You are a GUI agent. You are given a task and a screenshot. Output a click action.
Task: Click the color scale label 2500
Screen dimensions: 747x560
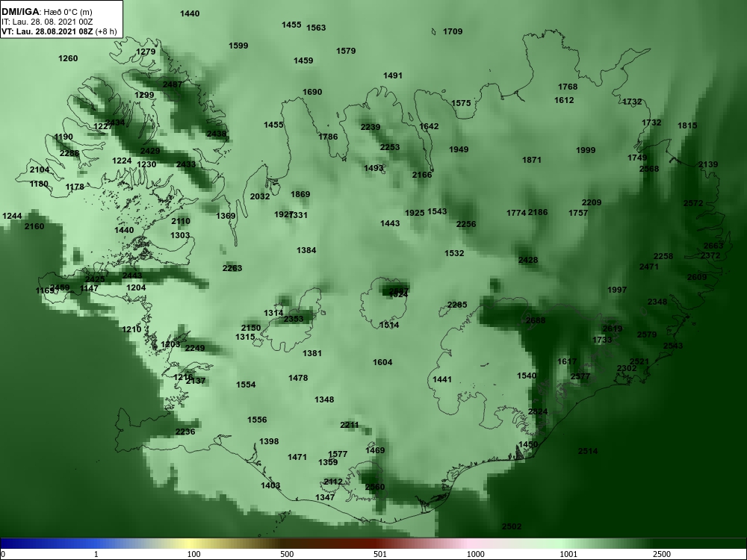(x=661, y=554)
